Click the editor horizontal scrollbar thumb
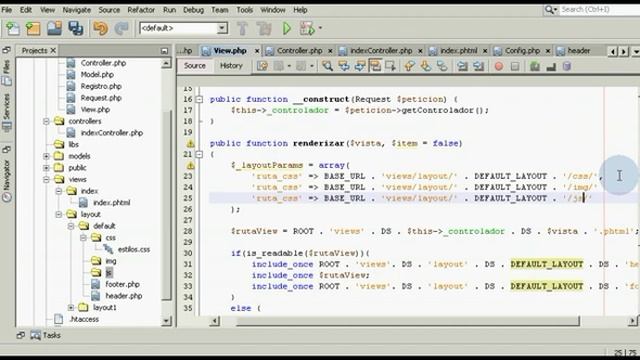 tap(407, 321)
